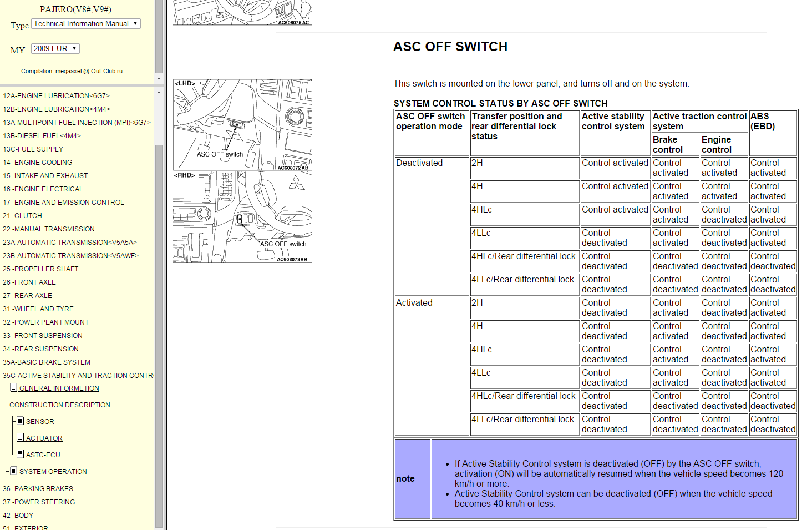Open the MY dropdown showing 2009 EUR
The width and height of the screenshot is (812, 530).
tap(55, 49)
